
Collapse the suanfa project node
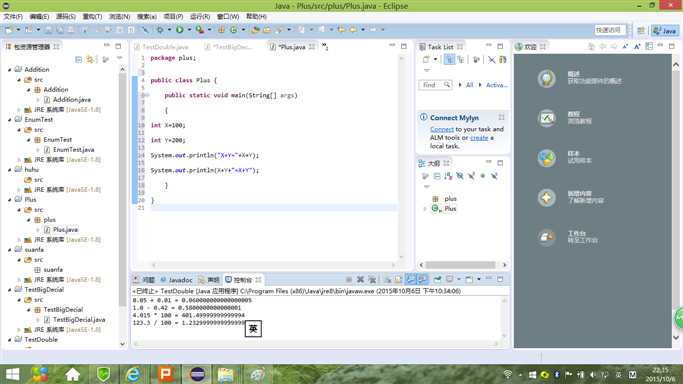10,249
